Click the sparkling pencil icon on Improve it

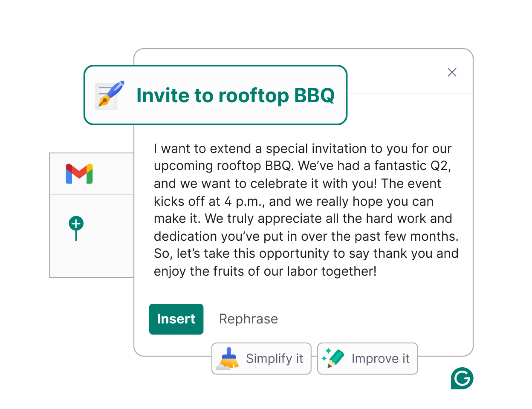tap(333, 358)
